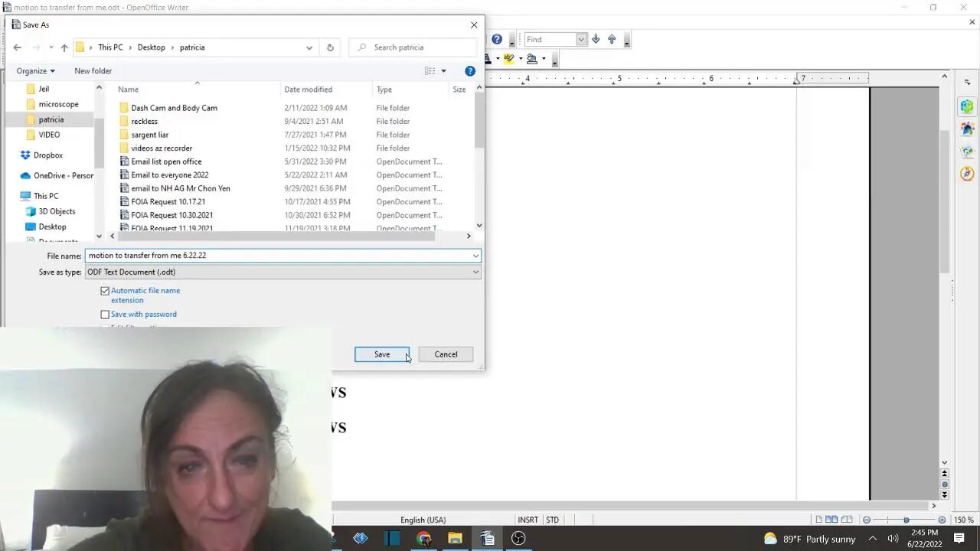The height and width of the screenshot is (551, 980).
Task: Switch to single page view layout
Action: coord(819,520)
